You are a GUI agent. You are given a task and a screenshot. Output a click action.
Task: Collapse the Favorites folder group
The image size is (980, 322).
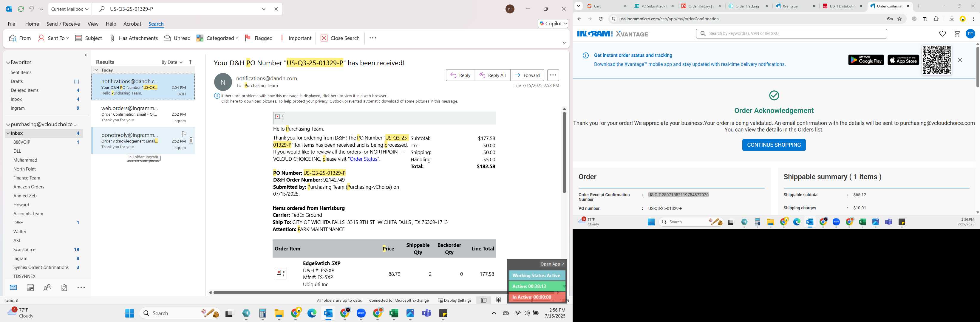click(x=8, y=62)
